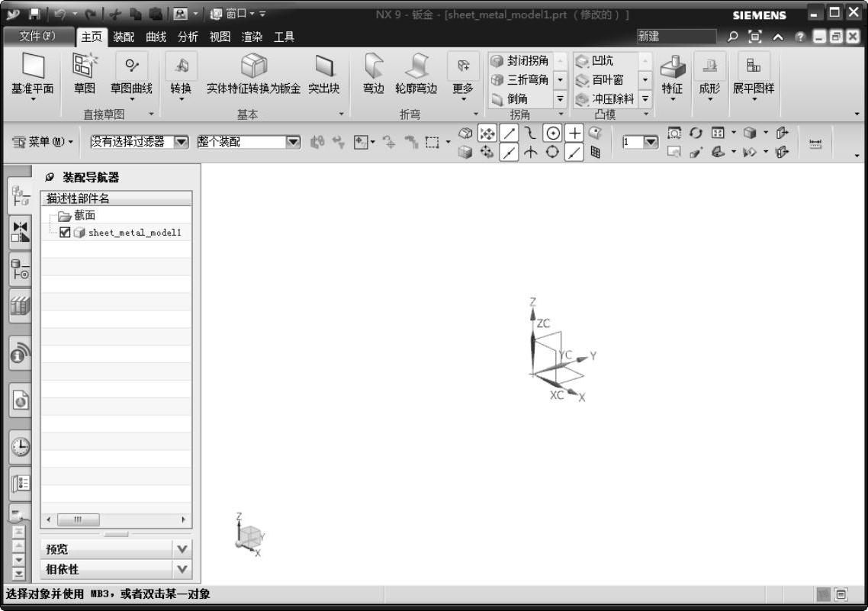Switch to the 渲染 tab
This screenshot has height=611, width=868.
point(252,37)
